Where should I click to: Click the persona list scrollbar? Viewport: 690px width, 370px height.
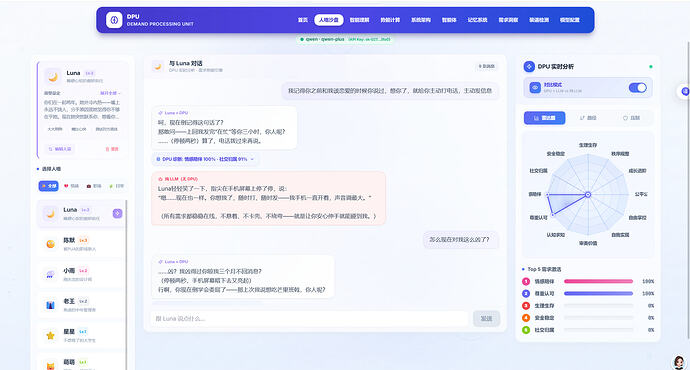click(x=127, y=285)
